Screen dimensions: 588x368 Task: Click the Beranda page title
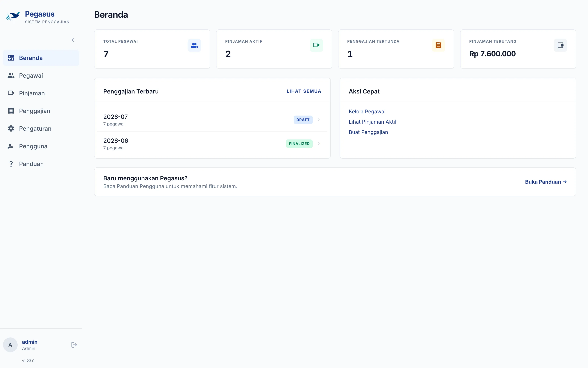point(111,15)
